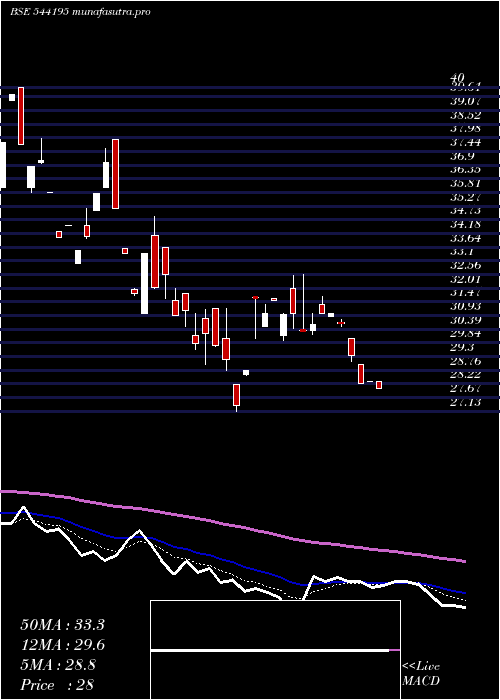The image size is (500, 700).
Task: Click the 36.9 price axis label
Action: (462, 156)
